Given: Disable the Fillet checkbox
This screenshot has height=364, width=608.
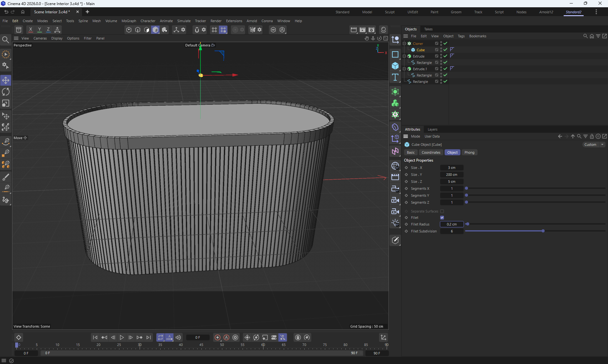Looking at the screenshot, I should point(442,218).
